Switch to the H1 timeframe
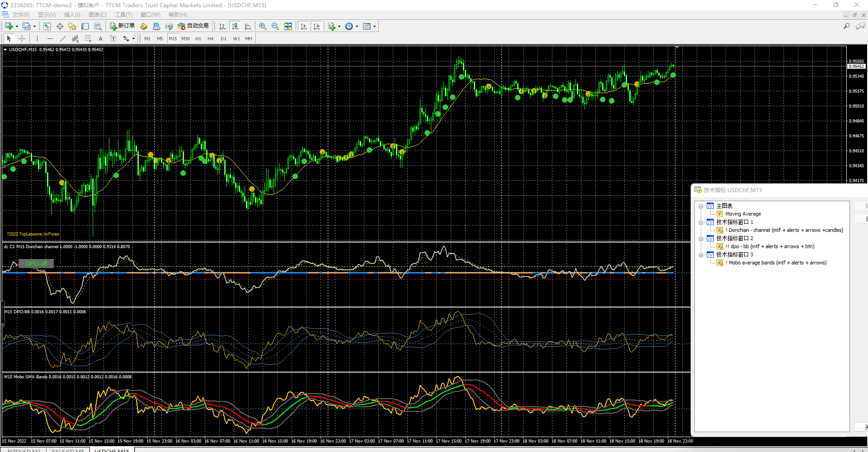Screen dimensions: 868x452 click(198, 38)
